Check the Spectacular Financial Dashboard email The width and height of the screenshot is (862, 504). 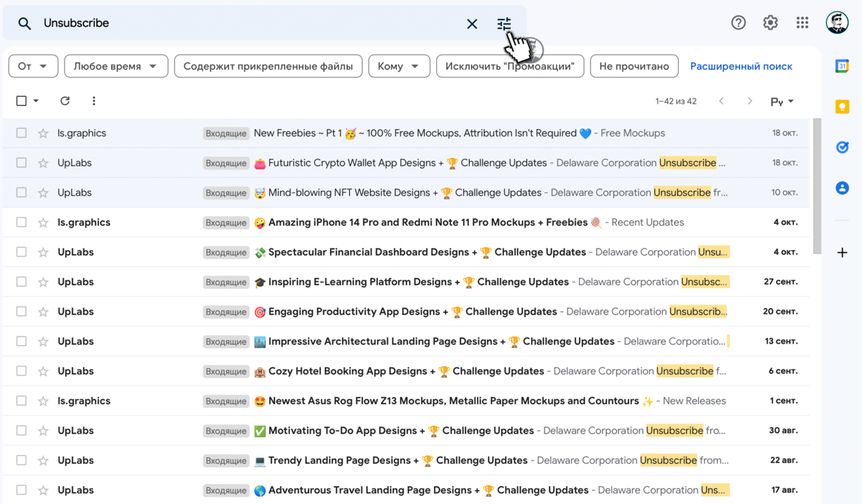coord(22,252)
